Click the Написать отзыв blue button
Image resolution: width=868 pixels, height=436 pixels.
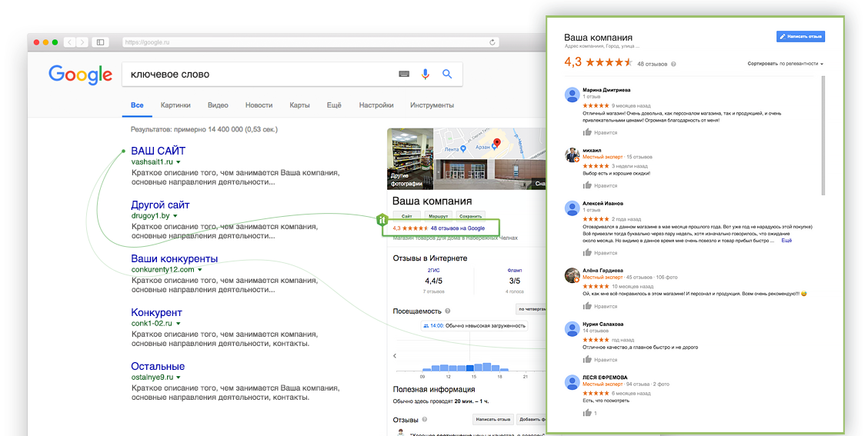point(800,36)
